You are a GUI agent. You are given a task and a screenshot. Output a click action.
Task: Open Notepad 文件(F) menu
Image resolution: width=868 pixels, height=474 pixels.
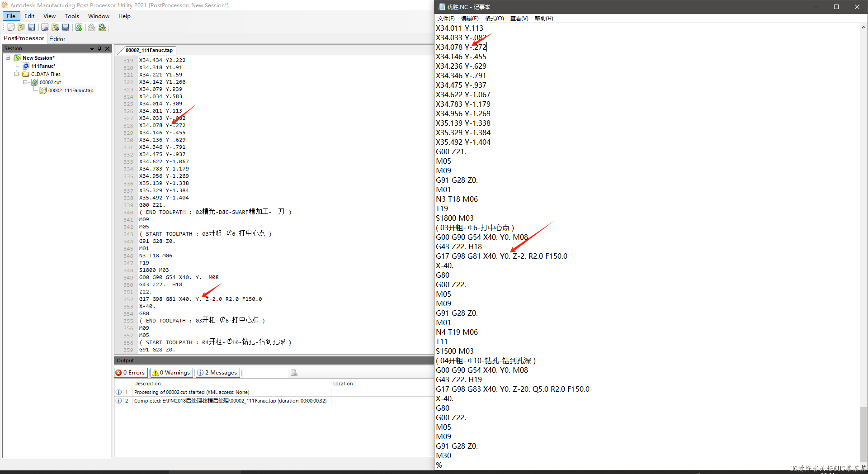point(446,19)
